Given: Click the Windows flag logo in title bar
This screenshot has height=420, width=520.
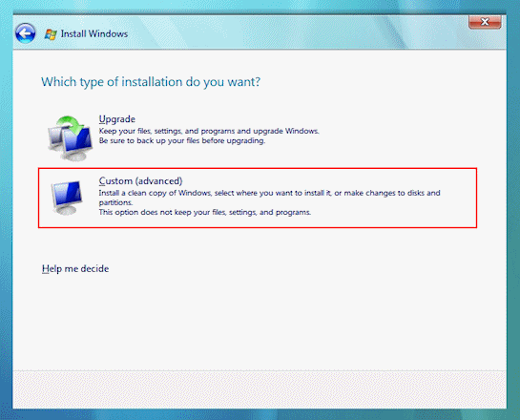Looking at the screenshot, I should (51, 34).
